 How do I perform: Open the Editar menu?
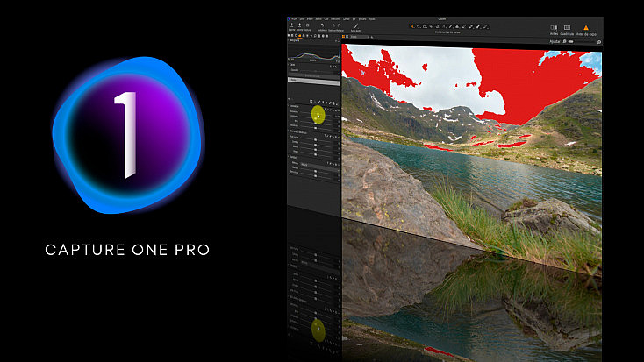coord(302,19)
